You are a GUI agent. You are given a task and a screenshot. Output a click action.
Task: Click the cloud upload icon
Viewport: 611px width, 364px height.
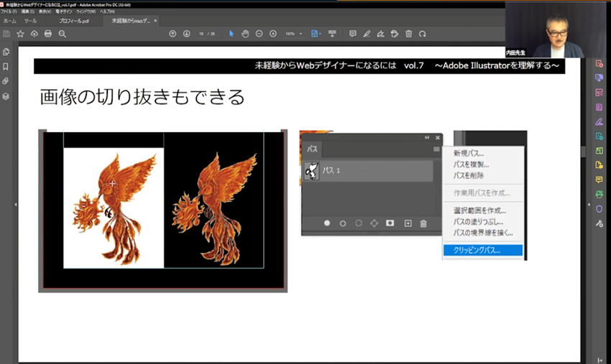35,34
